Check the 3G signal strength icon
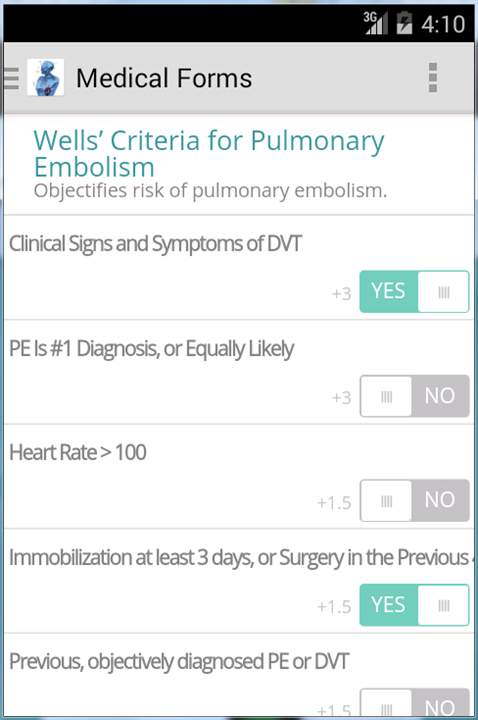This screenshot has width=478, height=720. tap(376, 23)
